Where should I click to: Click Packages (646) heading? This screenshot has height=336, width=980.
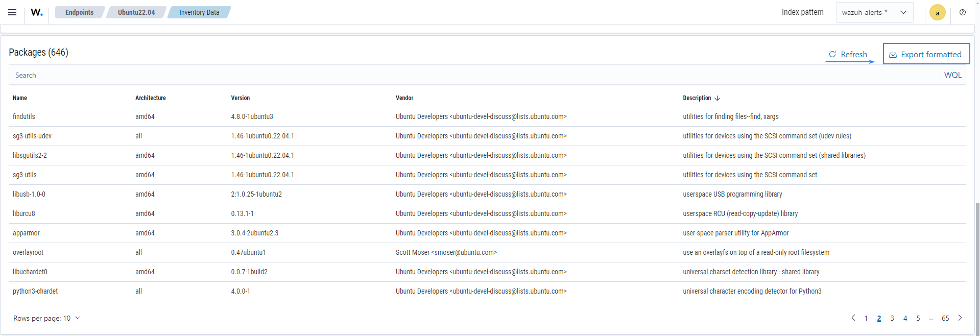(38, 52)
